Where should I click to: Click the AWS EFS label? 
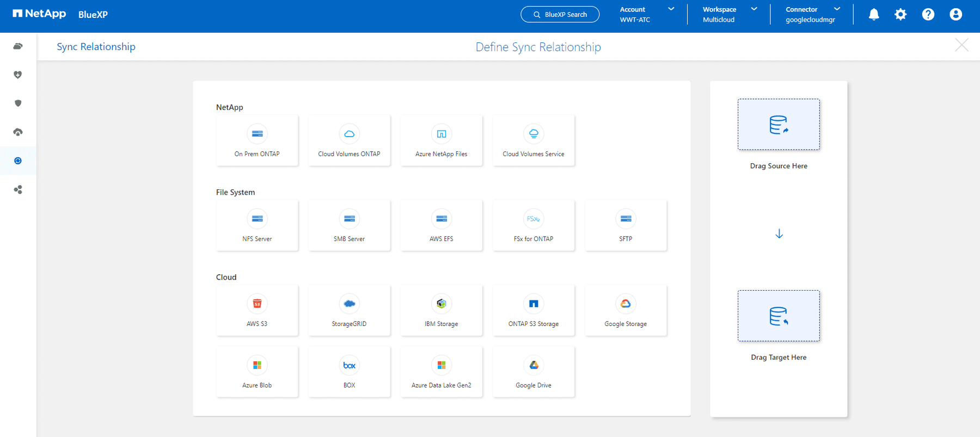point(442,239)
